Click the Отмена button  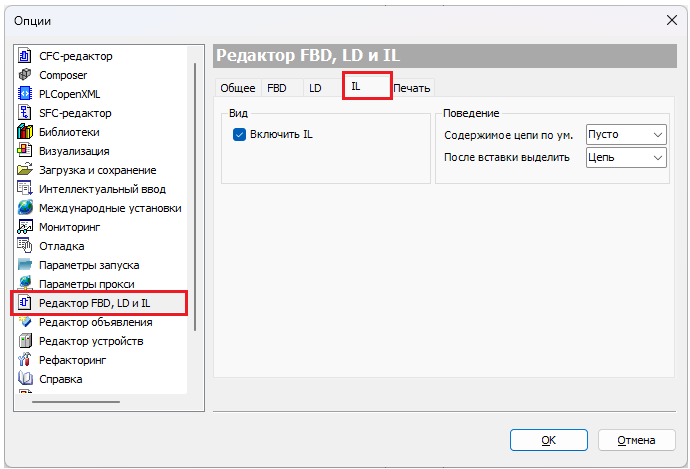[x=636, y=440]
